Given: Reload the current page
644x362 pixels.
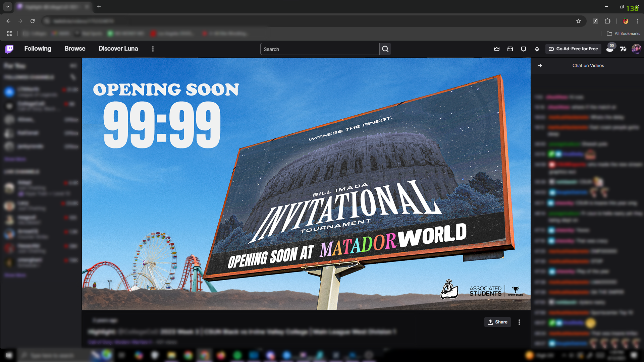Looking at the screenshot, I should pos(33,21).
